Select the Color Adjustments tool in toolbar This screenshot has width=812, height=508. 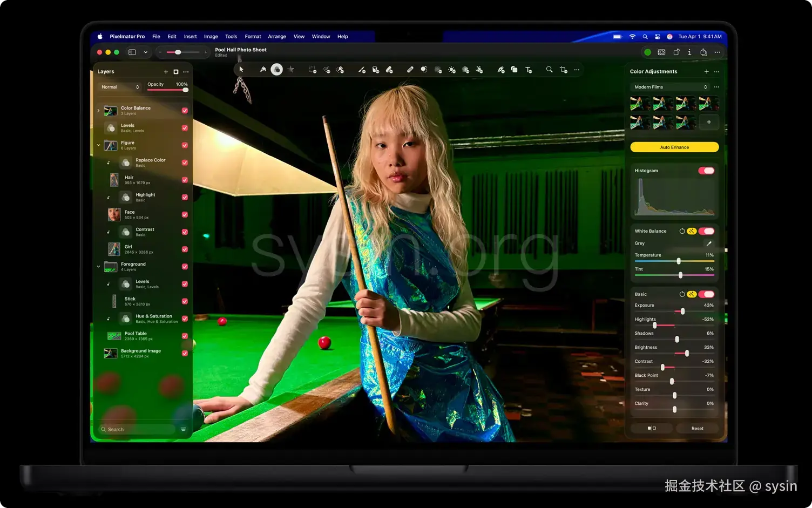(277, 70)
